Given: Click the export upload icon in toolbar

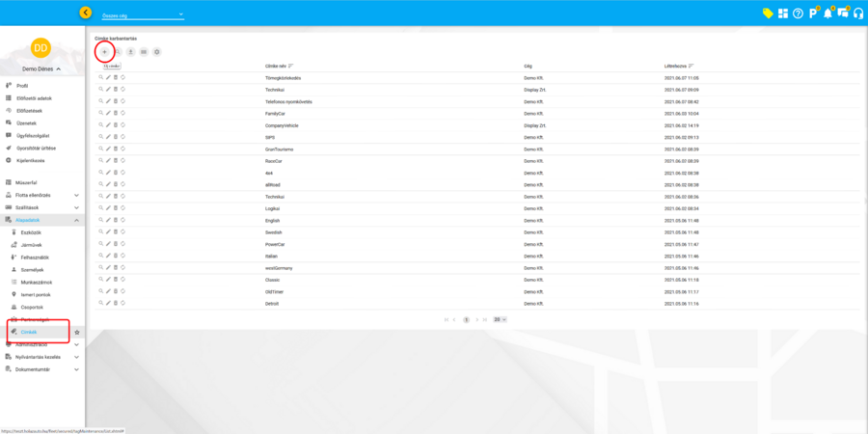Looking at the screenshot, I should point(130,51).
